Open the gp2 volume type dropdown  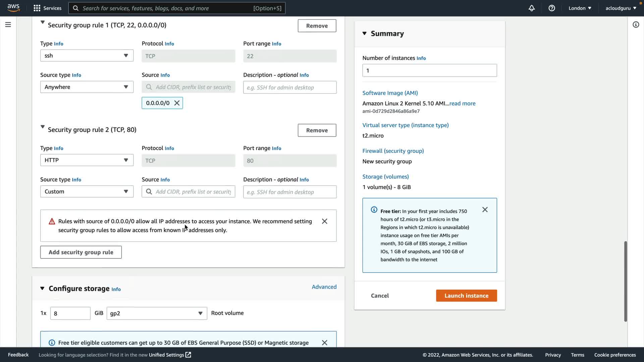[157, 313]
